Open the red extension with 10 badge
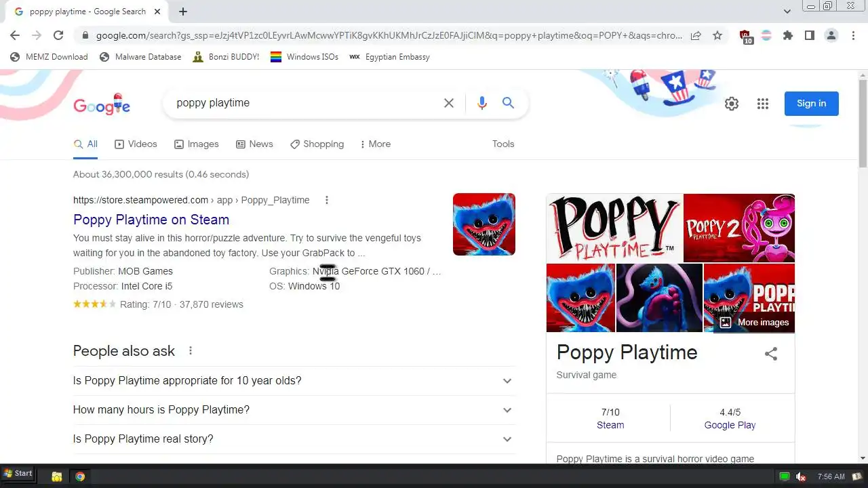Image resolution: width=868 pixels, height=488 pixels. [745, 36]
